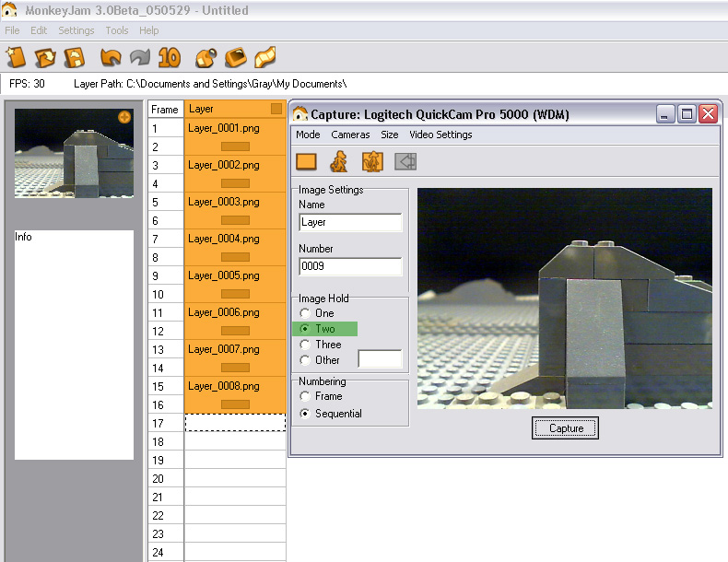
Task: Click the Save toolbar icon
Action: click(74, 57)
